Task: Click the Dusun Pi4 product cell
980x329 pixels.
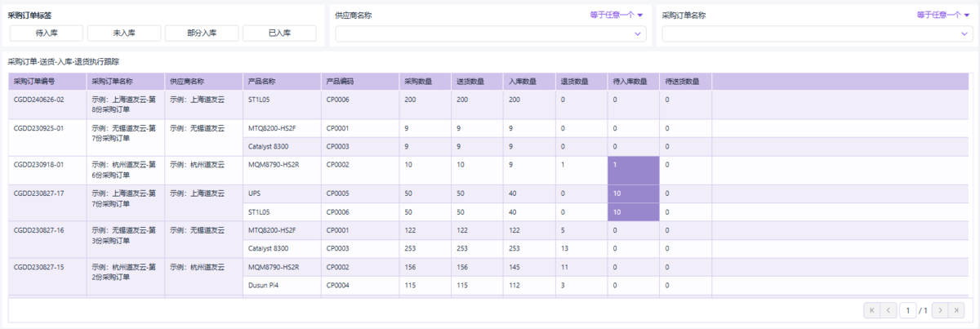Action: (264, 286)
